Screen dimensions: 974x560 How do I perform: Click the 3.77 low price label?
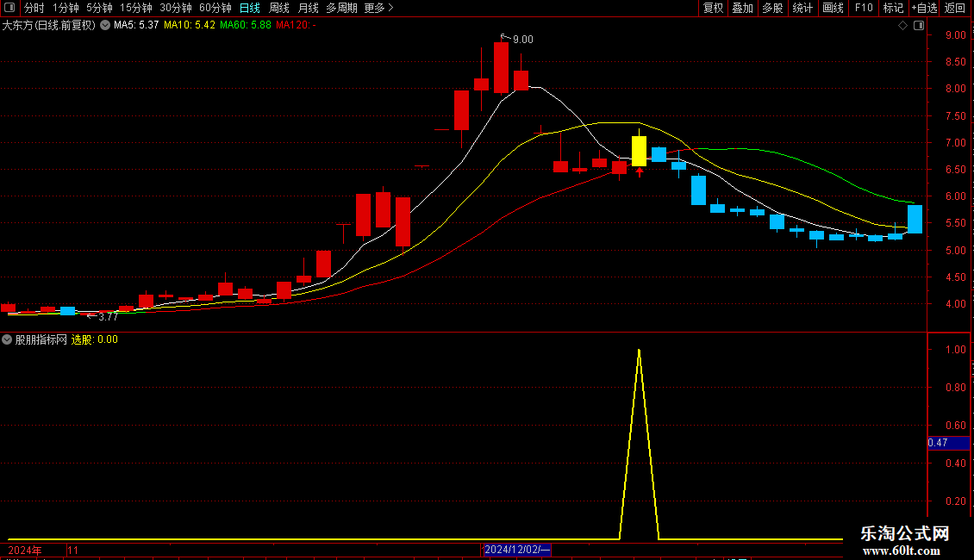tap(108, 317)
